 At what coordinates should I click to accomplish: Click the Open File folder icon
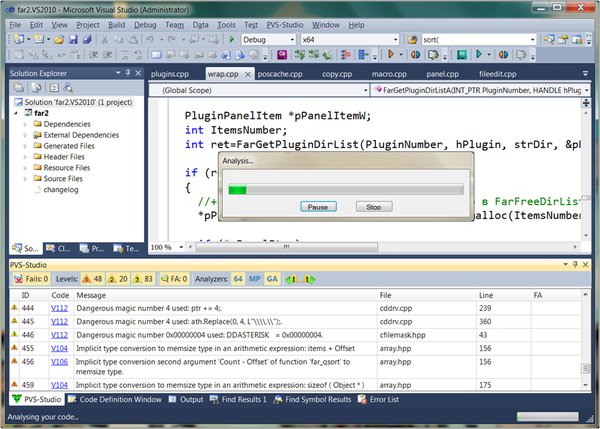coord(59,39)
